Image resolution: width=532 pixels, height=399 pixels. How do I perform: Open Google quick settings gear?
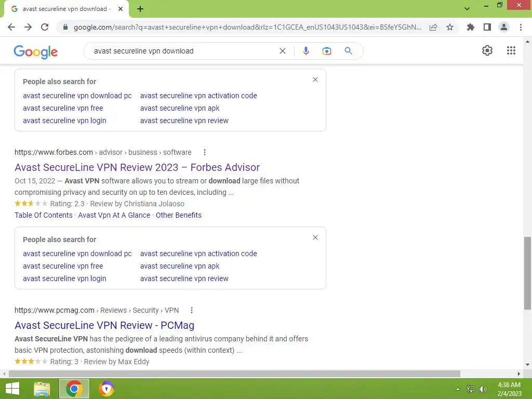coord(487,50)
